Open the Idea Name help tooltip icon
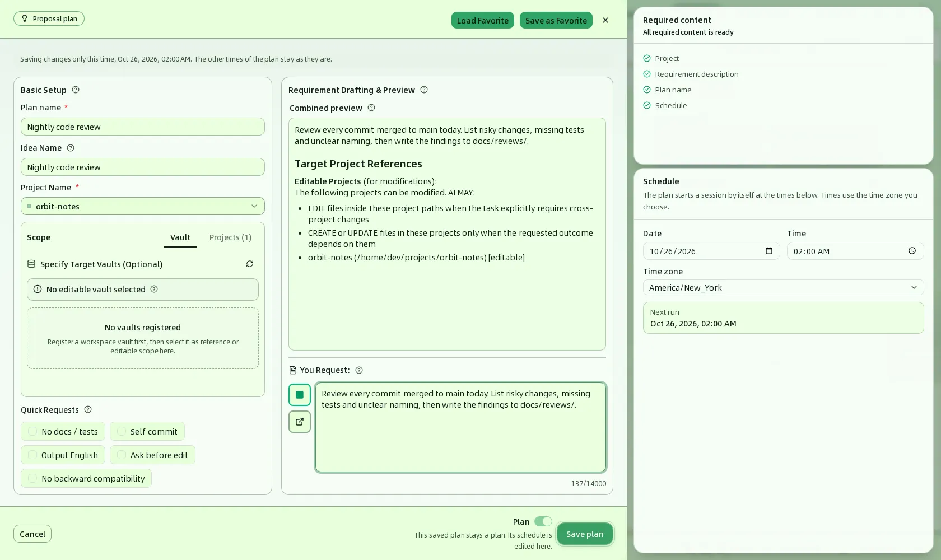The height and width of the screenshot is (560, 941). [x=71, y=148]
